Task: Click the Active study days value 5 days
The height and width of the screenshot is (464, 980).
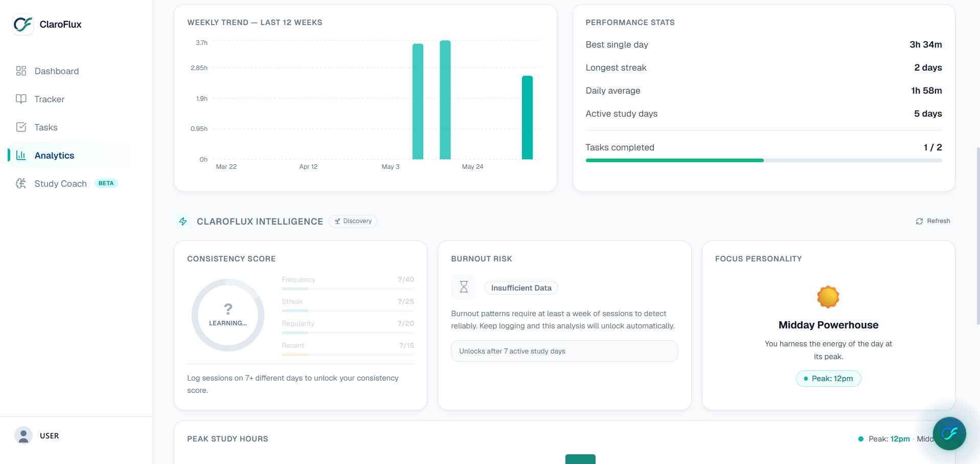Action: click(928, 114)
